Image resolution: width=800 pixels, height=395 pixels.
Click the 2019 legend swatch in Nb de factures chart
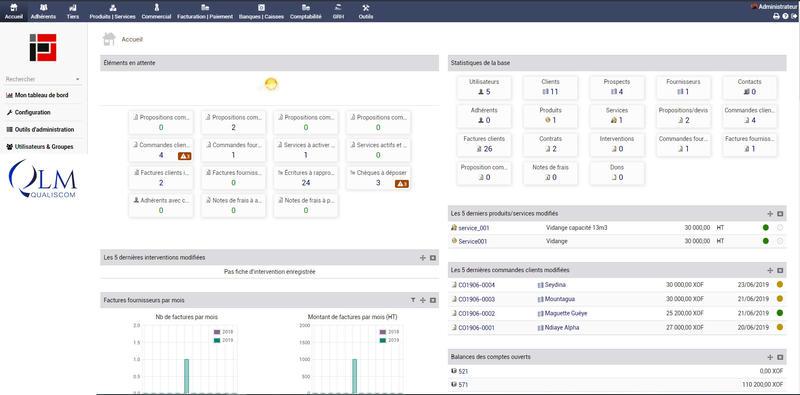click(x=217, y=340)
